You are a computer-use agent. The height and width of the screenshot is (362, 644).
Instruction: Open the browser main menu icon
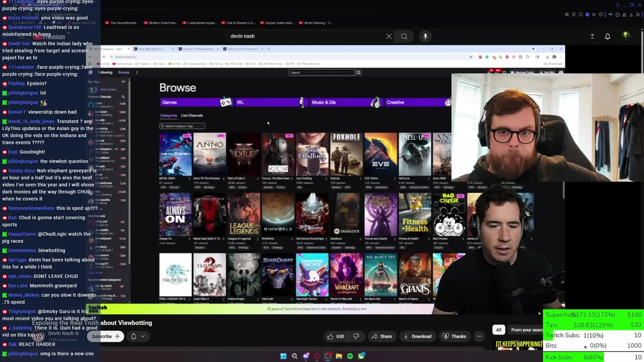(638, 15)
